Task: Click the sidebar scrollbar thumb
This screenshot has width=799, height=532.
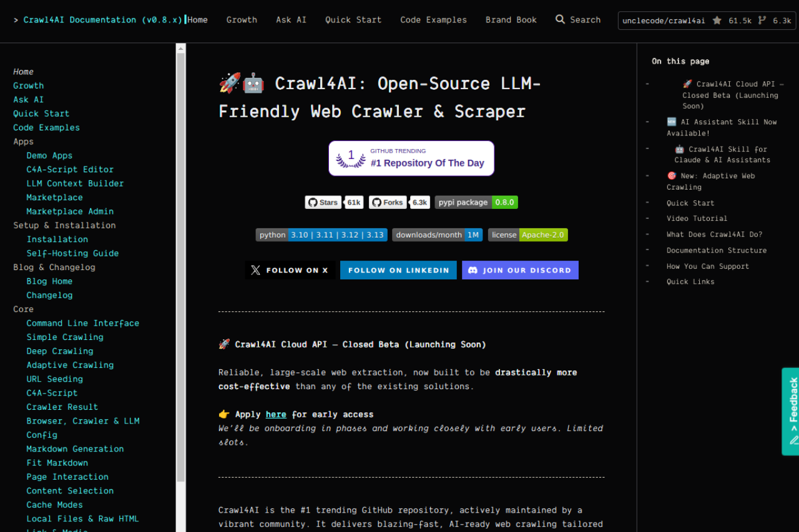Action: point(180,268)
